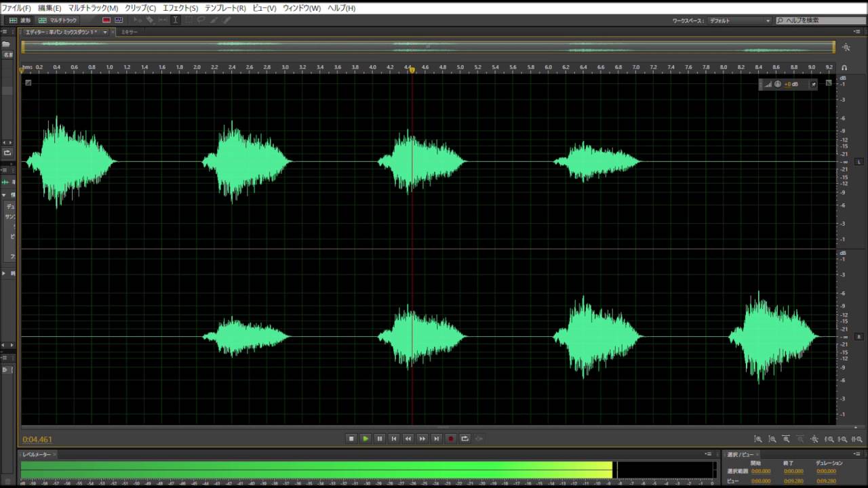868x488 pixels.
Task: Select the Move tool in toolbar
Action: pyautogui.click(x=137, y=20)
